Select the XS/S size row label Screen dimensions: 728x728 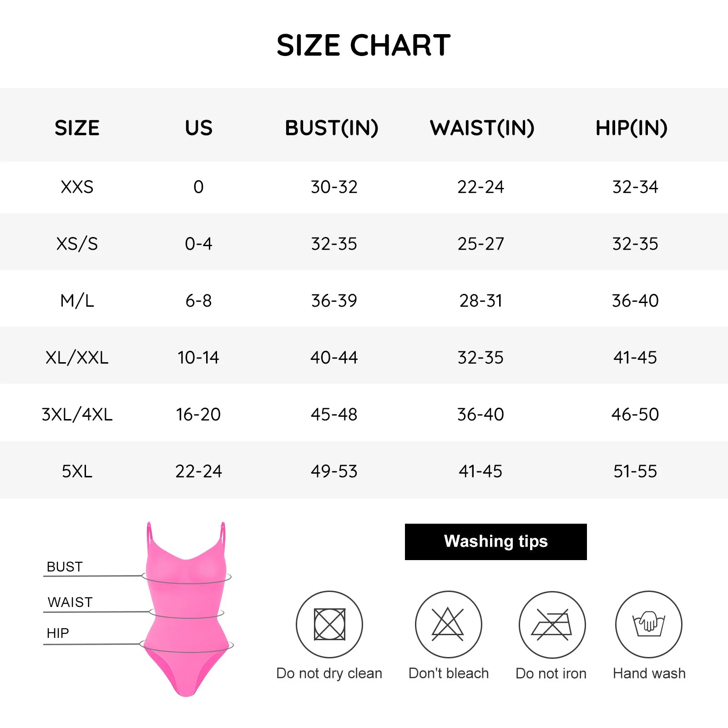[x=77, y=244]
